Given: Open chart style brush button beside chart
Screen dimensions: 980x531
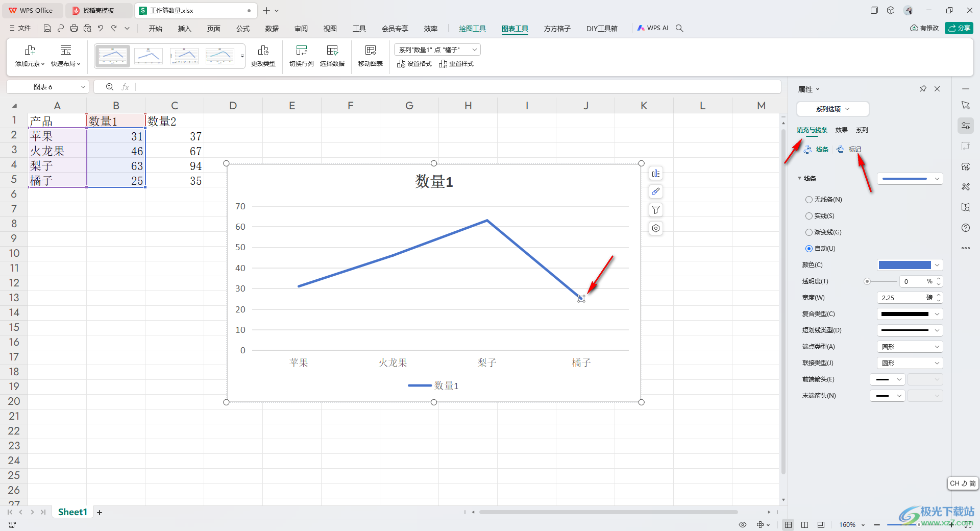Looking at the screenshot, I should click(x=656, y=191).
